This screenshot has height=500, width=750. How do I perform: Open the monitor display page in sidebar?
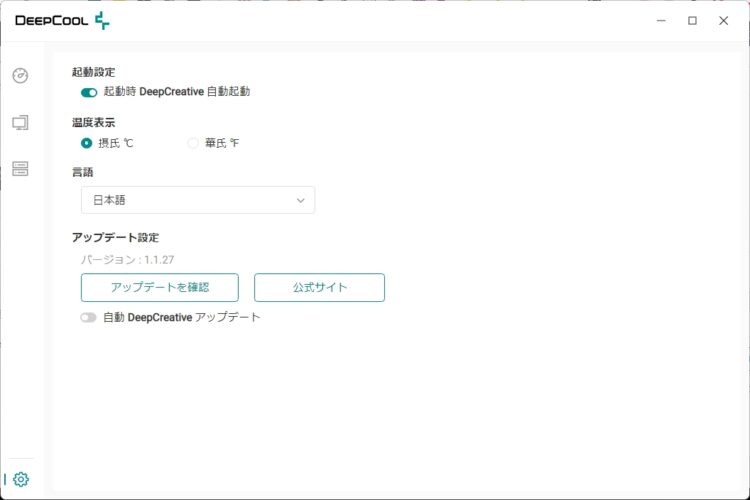(x=20, y=122)
